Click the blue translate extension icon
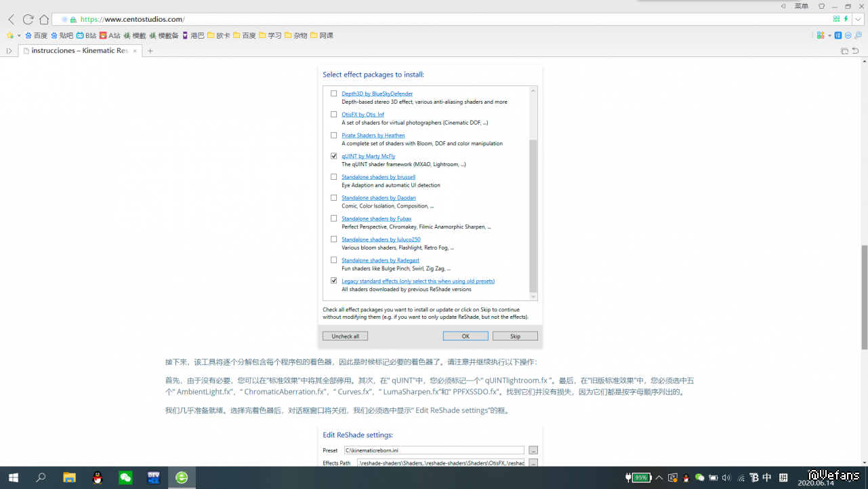 (838, 35)
